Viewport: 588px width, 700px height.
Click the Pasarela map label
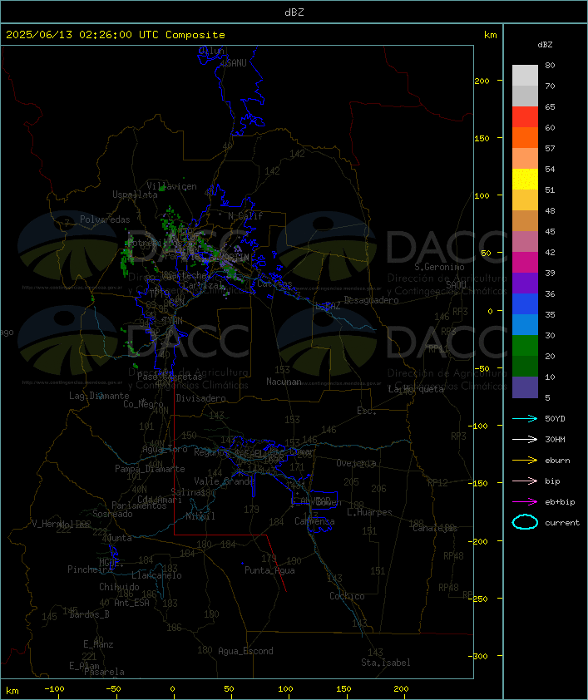point(105,672)
